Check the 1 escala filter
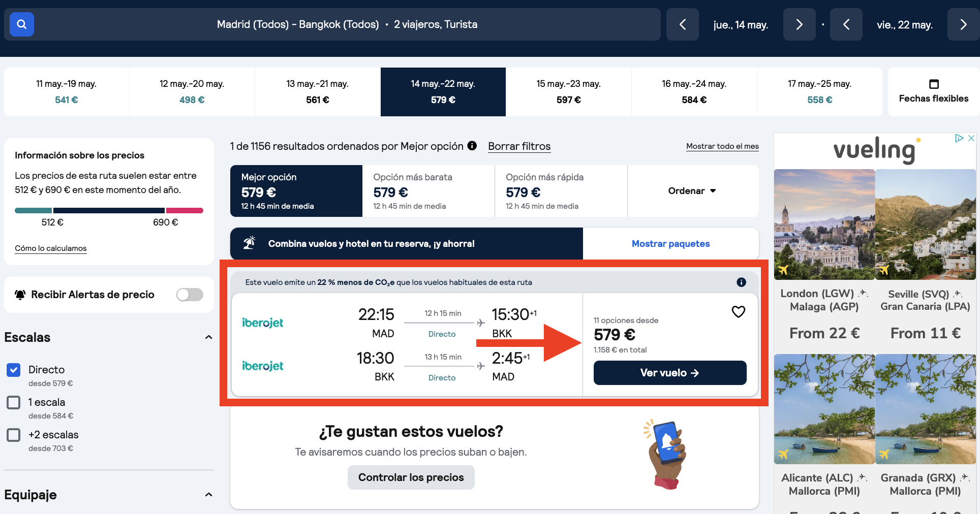Viewport: 980px width, 514px height. coord(14,402)
